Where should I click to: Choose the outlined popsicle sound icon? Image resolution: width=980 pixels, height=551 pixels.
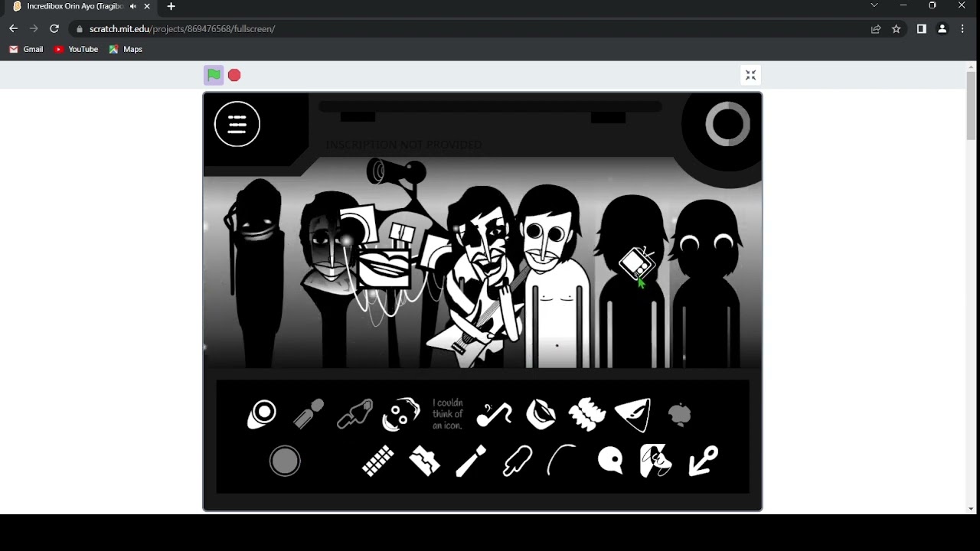(x=518, y=461)
